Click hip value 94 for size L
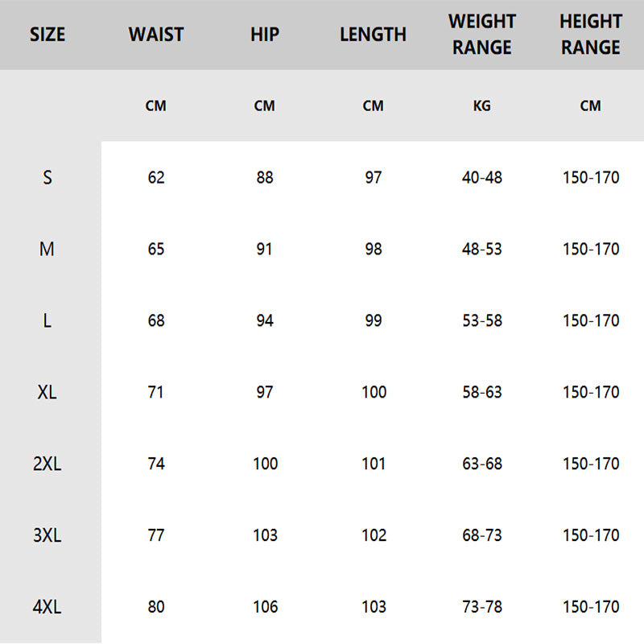Image resolution: width=644 pixels, height=644 pixels. click(265, 320)
